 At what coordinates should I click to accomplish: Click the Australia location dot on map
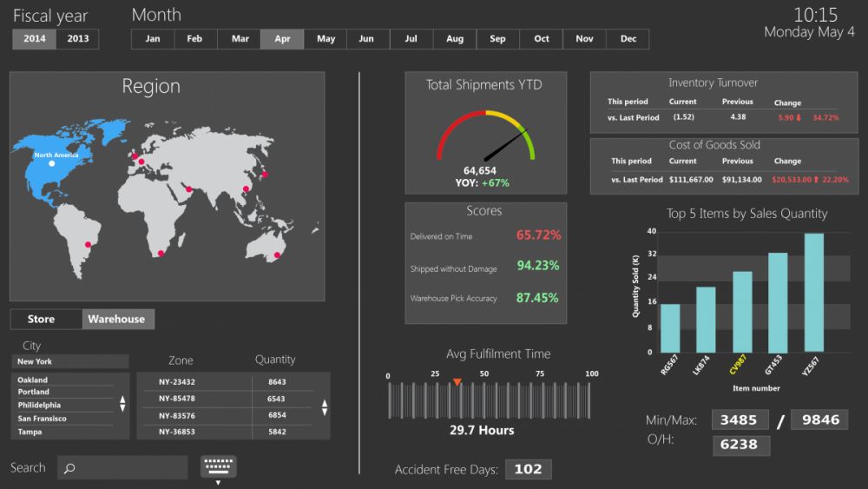click(x=277, y=255)
